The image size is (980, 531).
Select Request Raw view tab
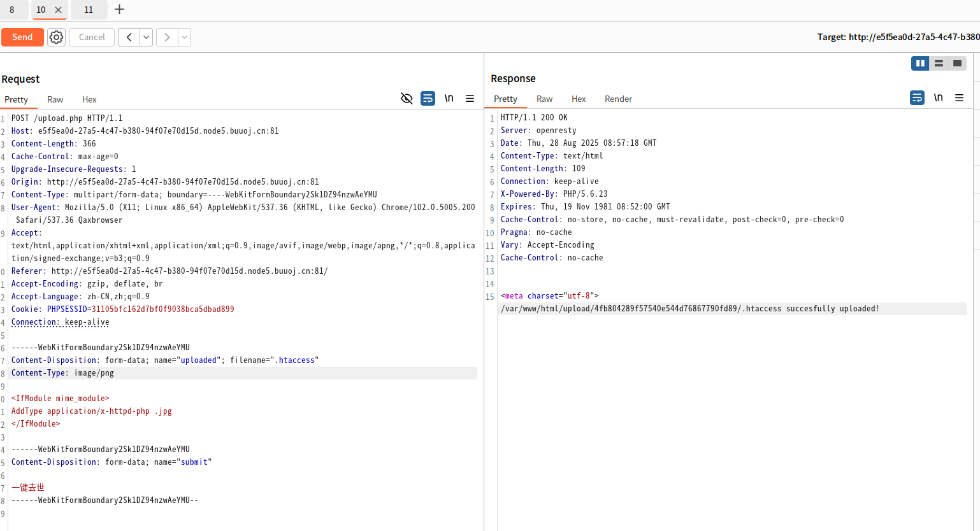click(55, 99)
